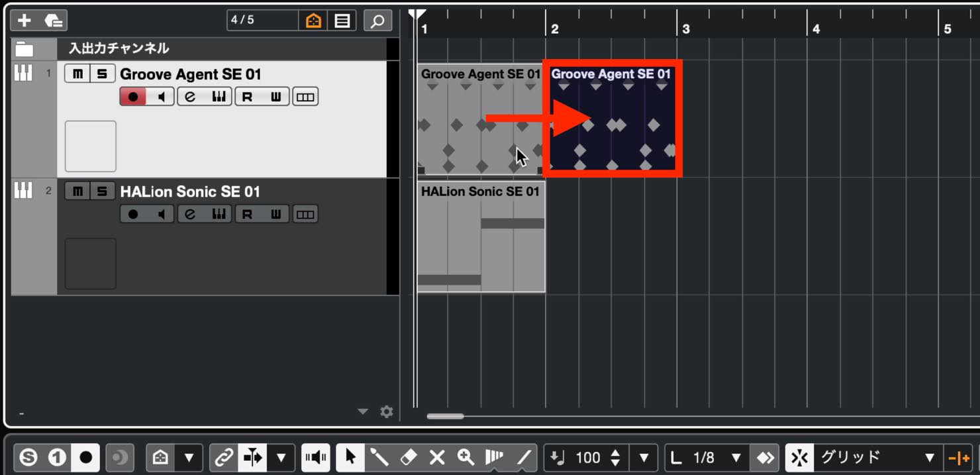Viewport: 980px width, 475px height.
Task: Toggle acoustic feedback speaker button
Action: (317, 457)
